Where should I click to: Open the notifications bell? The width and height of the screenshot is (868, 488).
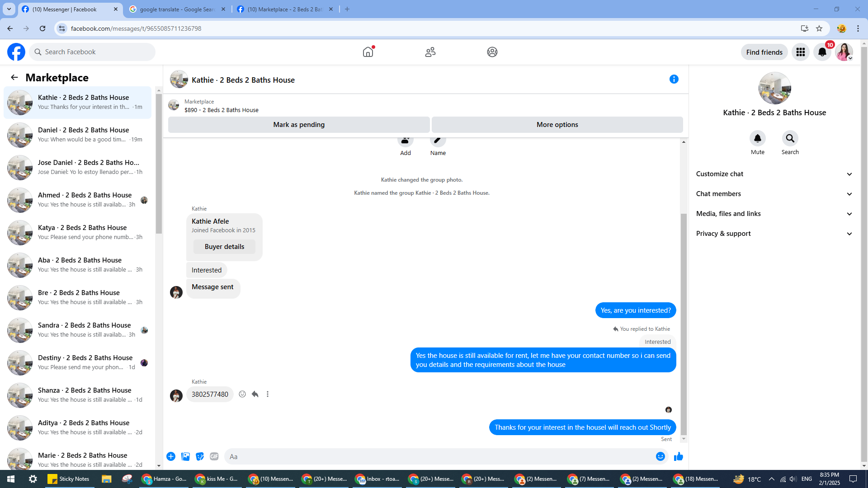pyautogui.click(x=822, y=52)
